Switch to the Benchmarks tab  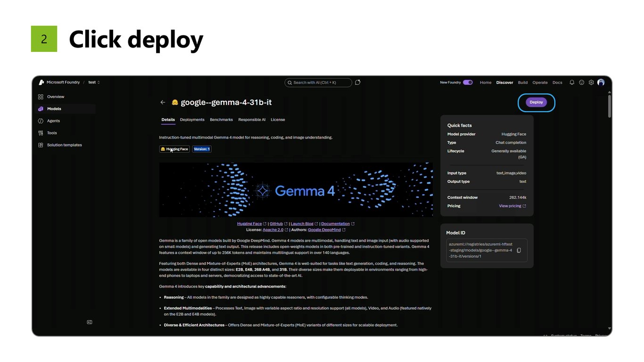click(x=222, y=120)
